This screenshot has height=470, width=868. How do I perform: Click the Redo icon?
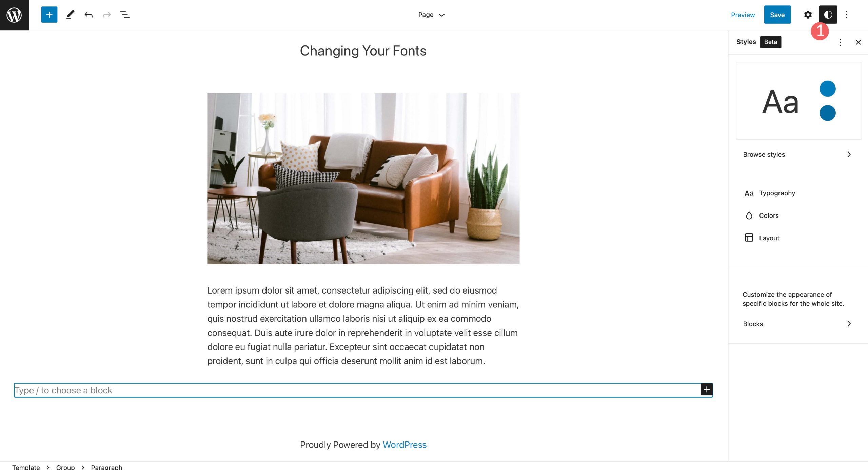pos(106,15)
